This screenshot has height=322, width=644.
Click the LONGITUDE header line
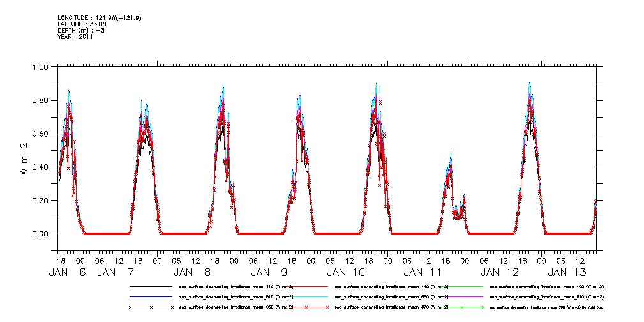(x=99, y=18)
